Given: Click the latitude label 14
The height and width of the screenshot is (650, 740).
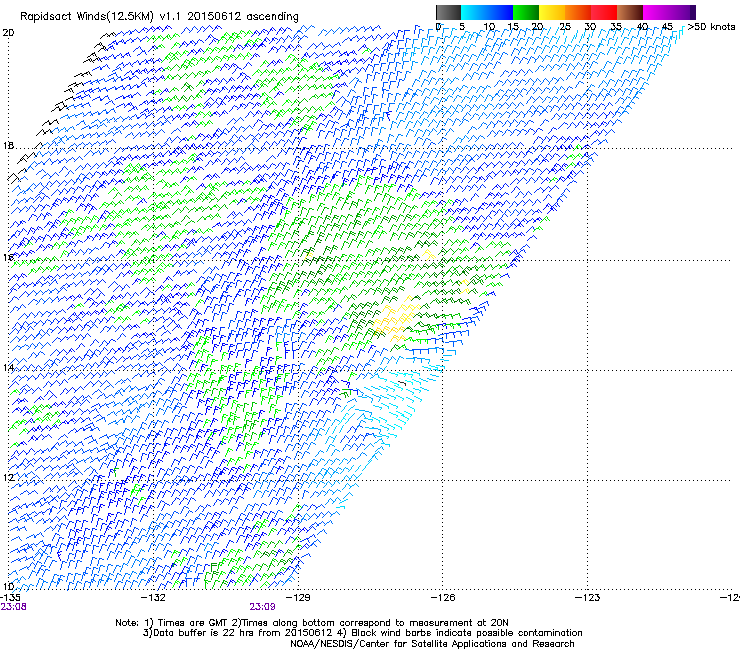Looking at the screenshot, I should (x=8, y=368).
